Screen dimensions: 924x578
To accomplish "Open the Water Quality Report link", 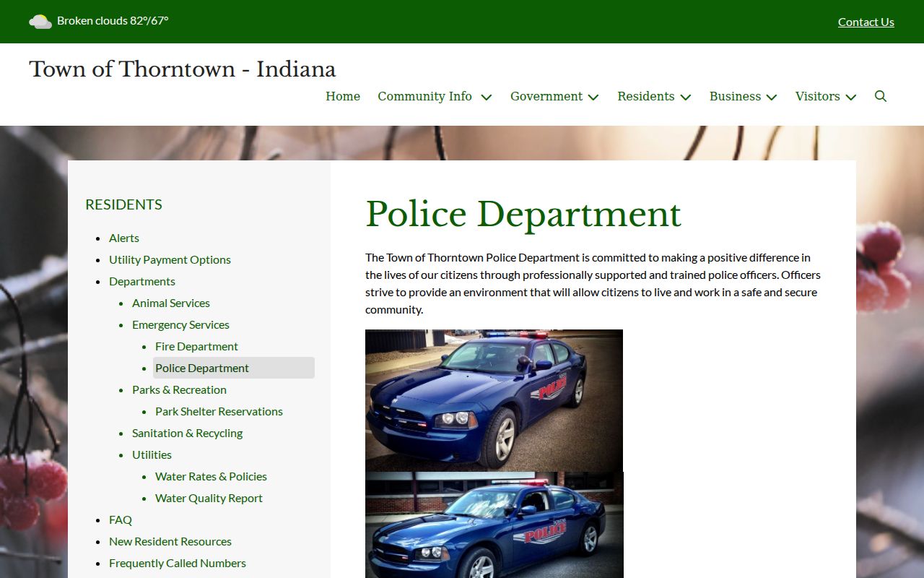I will (x=209, y=498).
